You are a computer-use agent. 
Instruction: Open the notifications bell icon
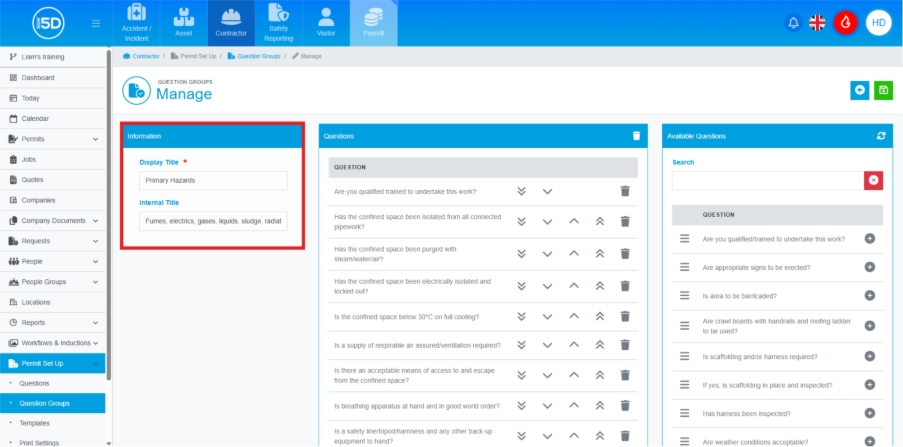[793, 23]
